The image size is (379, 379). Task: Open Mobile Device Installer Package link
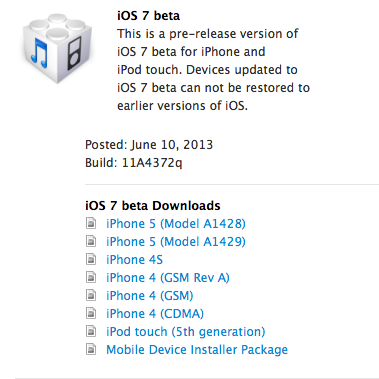pyautogui.click(x=197, y=350)
